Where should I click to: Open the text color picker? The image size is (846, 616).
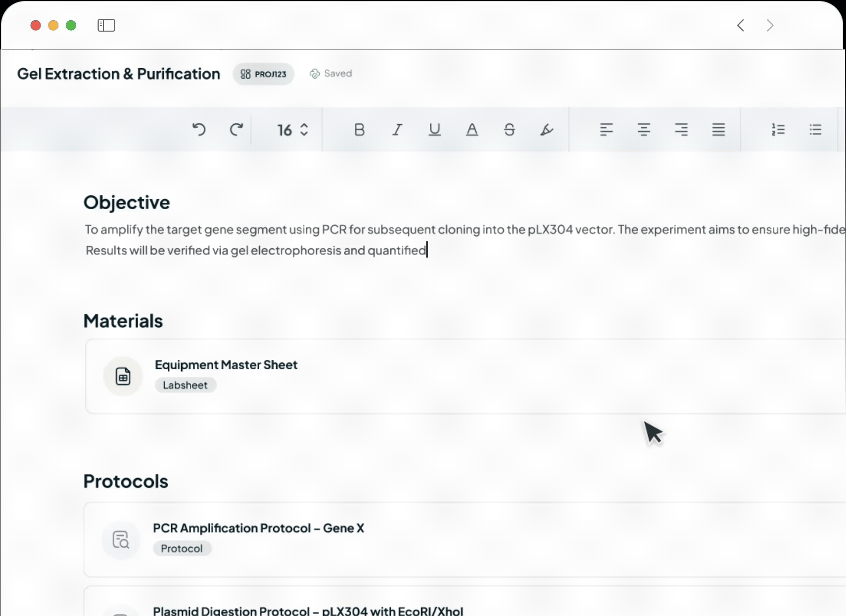[472, 130]
